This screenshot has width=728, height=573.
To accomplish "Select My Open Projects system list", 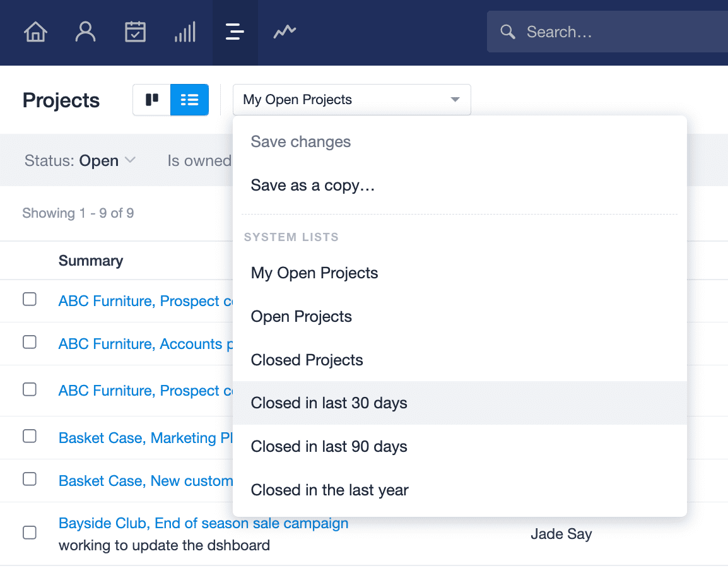I will [460, 273].
